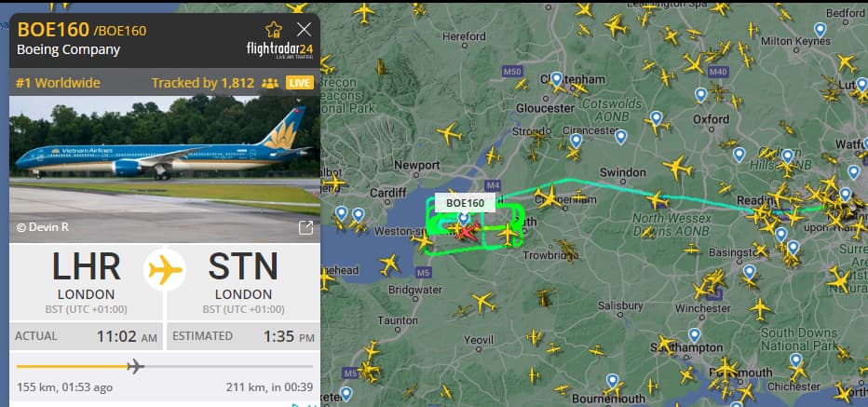Click the airport pin near Cheltenham

(556, 79)
